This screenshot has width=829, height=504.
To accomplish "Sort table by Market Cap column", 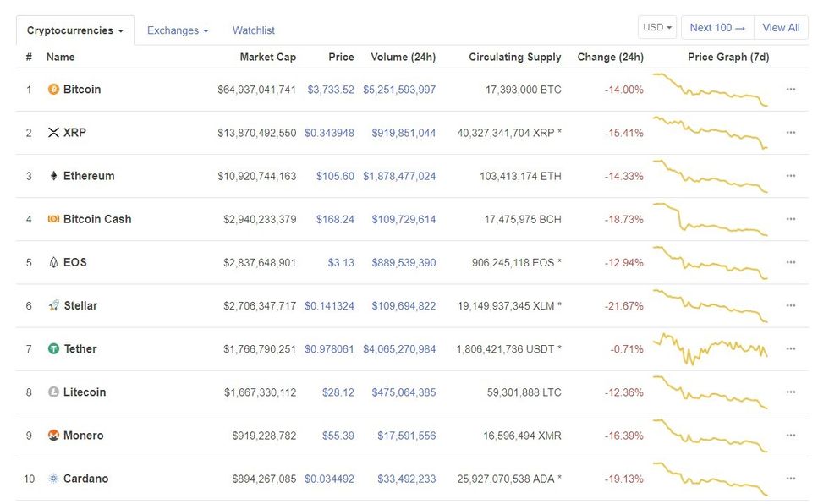I will (268, 58).
